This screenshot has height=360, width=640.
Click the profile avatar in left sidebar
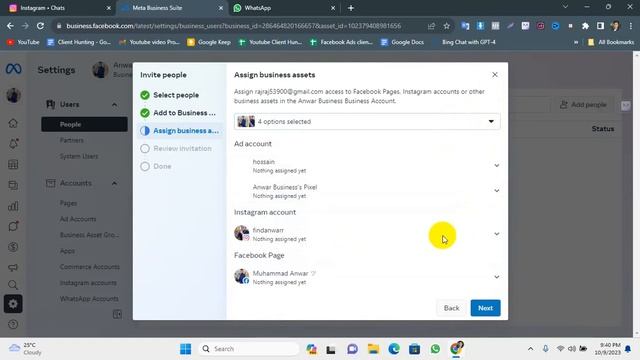pos(13,96)
